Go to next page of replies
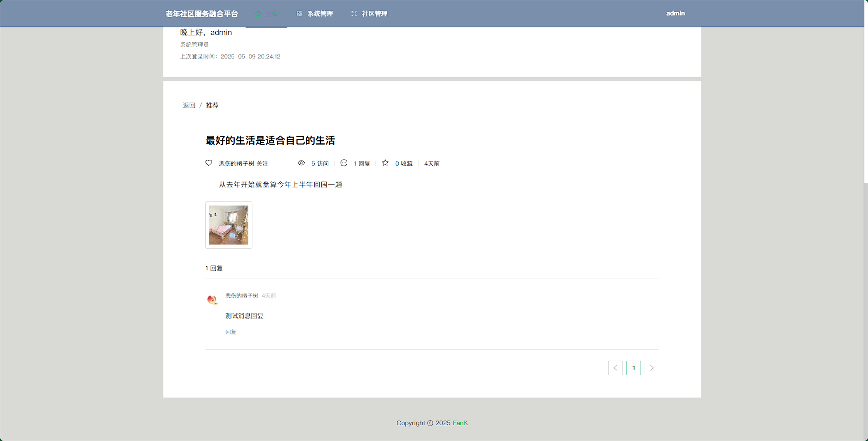 point(651,368)
